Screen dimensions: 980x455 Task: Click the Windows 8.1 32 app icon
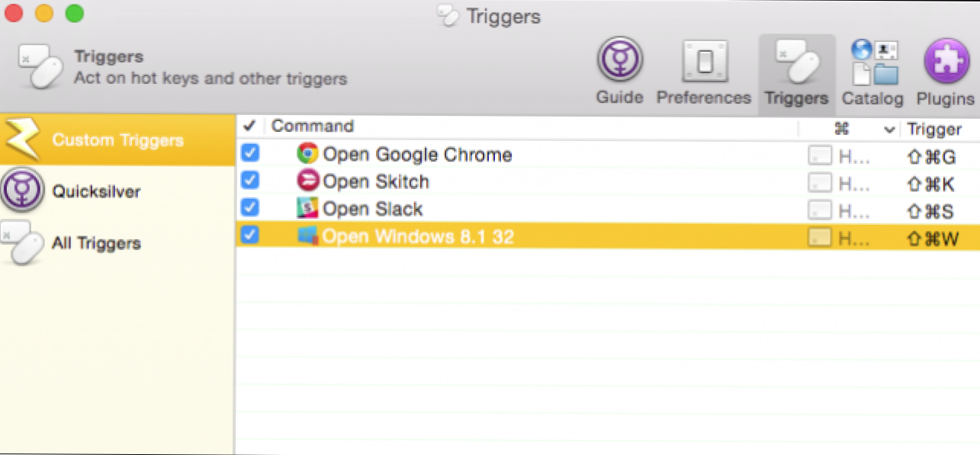click(x=307, y=236)
